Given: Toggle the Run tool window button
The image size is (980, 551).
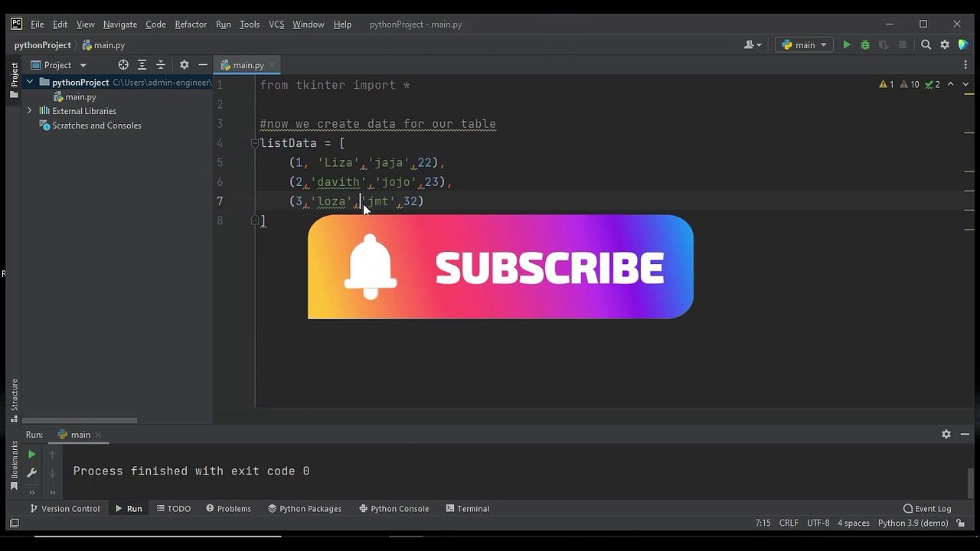Looking at the screenshot, I should 129,508.
